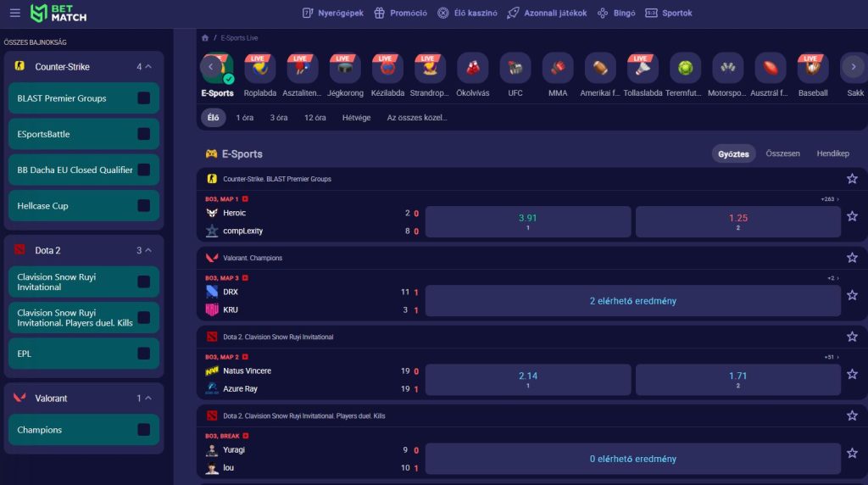Screen dimensions: 868x485
Task: Open Azonnali játékok in the top navigation
Action: [x=547, y=13]
